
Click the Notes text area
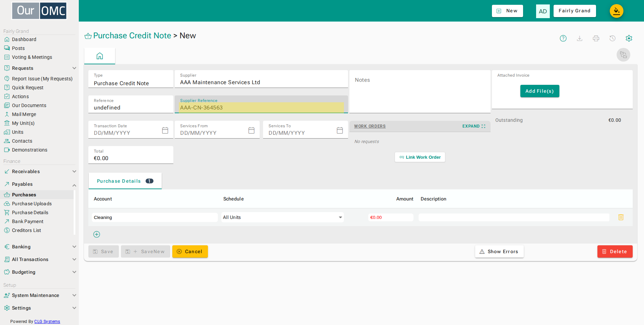(x=420, y=92)
